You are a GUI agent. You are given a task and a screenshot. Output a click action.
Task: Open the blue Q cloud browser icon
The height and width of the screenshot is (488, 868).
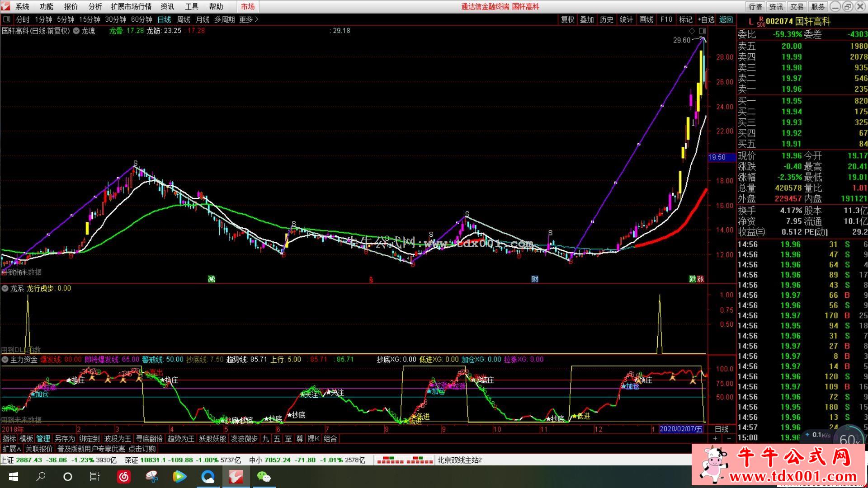point(208,477)
